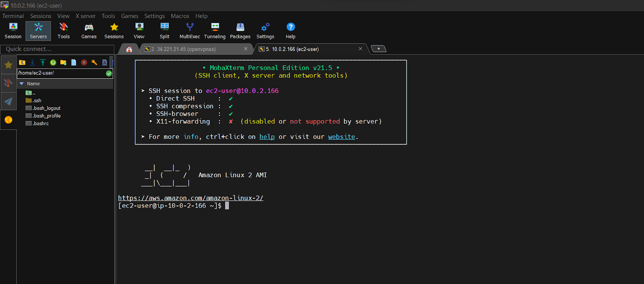Open the Sftp globe sidebar tab
The height and width of the screenshot is (284, 644).
[x=8, y=120]
